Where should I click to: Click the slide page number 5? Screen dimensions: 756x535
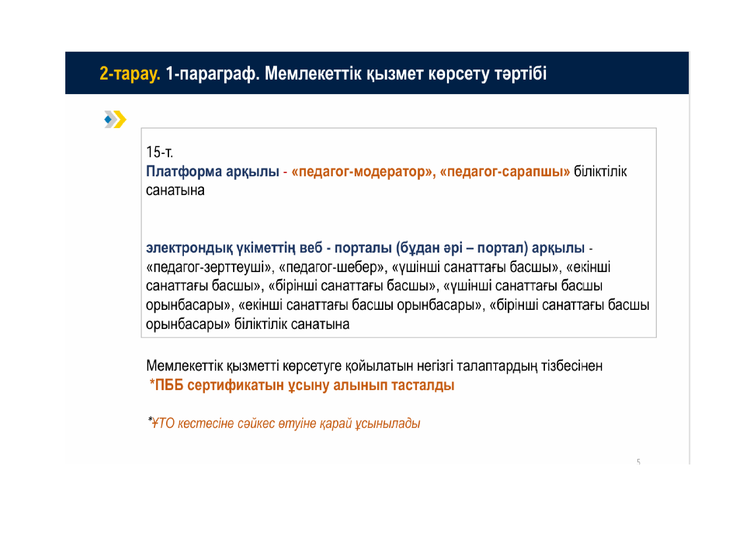pos(638,462)
